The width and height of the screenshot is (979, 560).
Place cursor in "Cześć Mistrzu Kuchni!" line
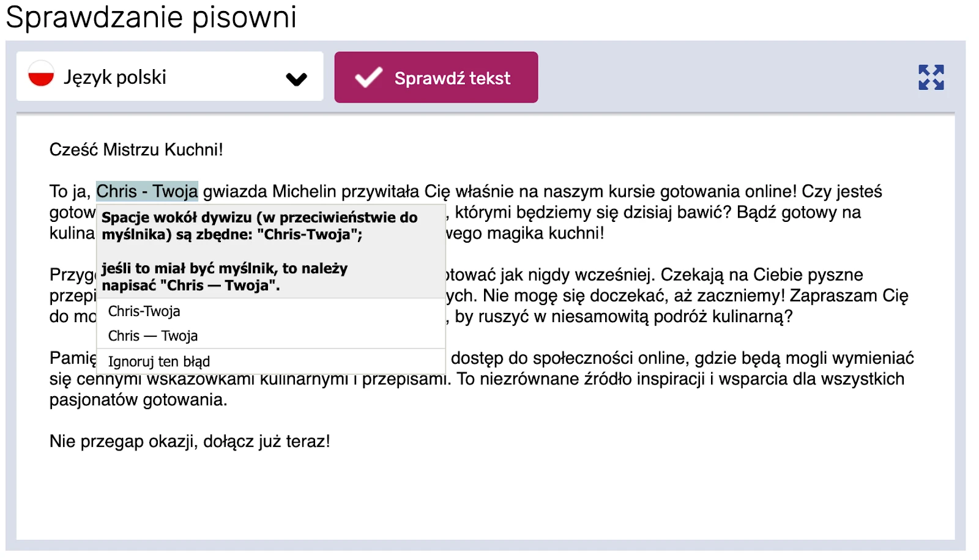[136, 150]
